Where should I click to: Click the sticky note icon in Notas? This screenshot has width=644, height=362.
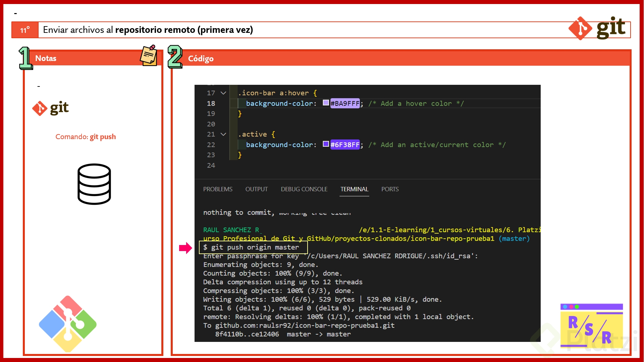pyautogui.click(x=149, y=55)
